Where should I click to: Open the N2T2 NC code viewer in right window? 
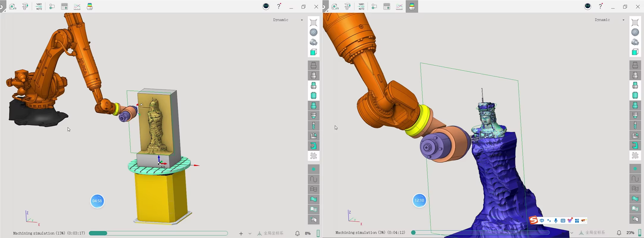tap(361, 7)
